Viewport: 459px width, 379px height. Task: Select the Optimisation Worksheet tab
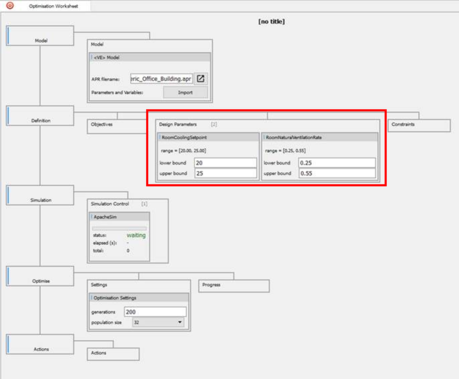pos(53,6)
